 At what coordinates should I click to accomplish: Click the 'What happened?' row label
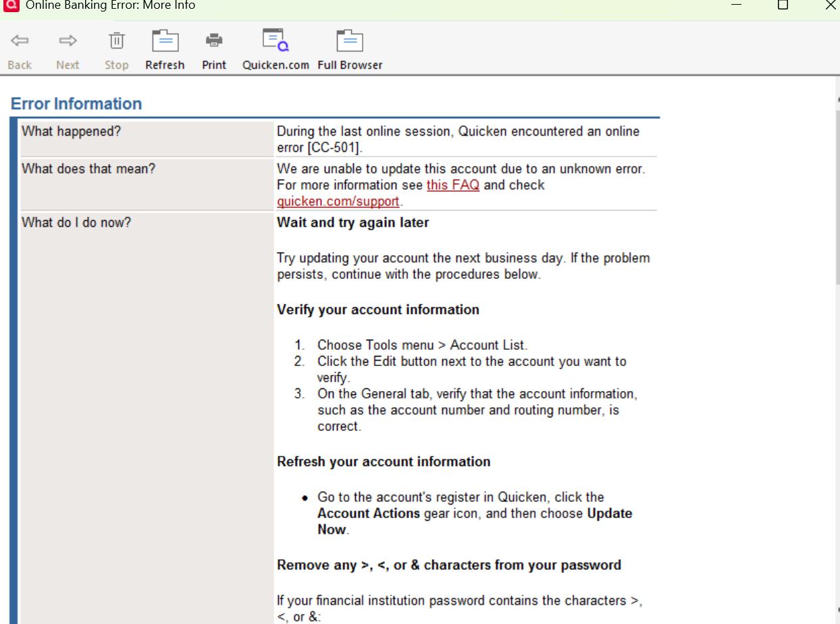point(71,131)
